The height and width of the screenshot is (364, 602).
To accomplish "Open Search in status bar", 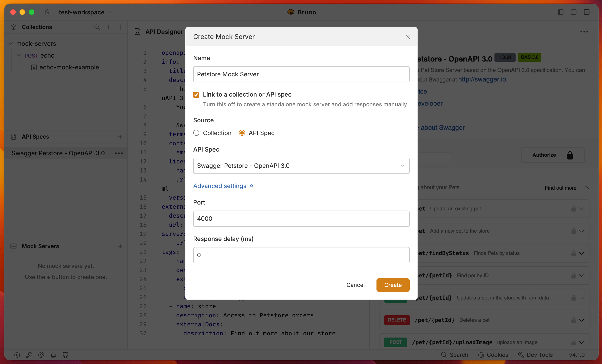I will 455,355.
